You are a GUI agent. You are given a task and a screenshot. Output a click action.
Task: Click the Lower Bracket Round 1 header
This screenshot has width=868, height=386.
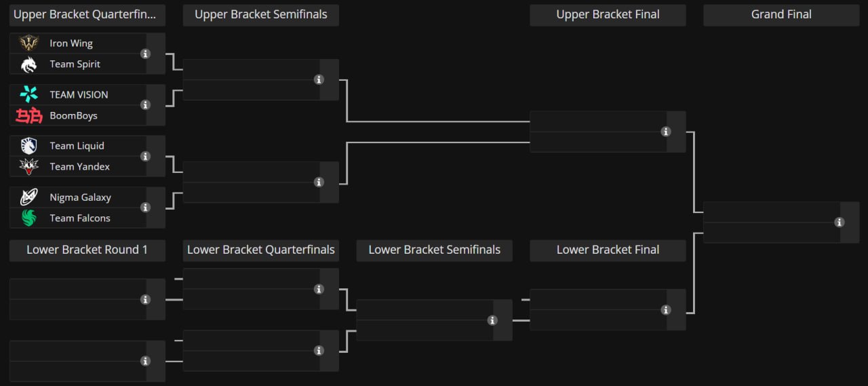click(x=87, y=250)
